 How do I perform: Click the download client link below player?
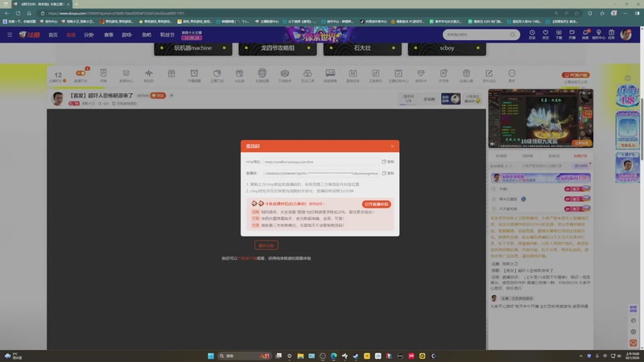248,258
